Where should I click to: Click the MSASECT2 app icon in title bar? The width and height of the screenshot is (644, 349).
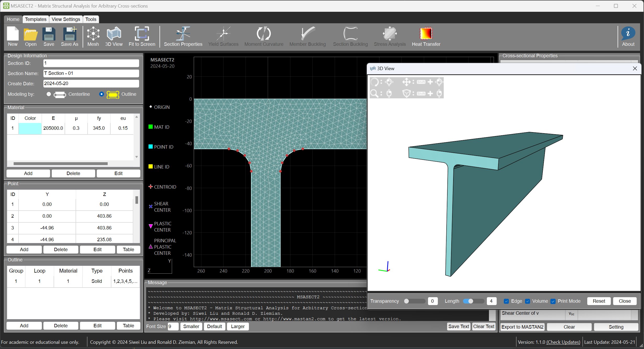pyautogui.click(x=6, y=6)
